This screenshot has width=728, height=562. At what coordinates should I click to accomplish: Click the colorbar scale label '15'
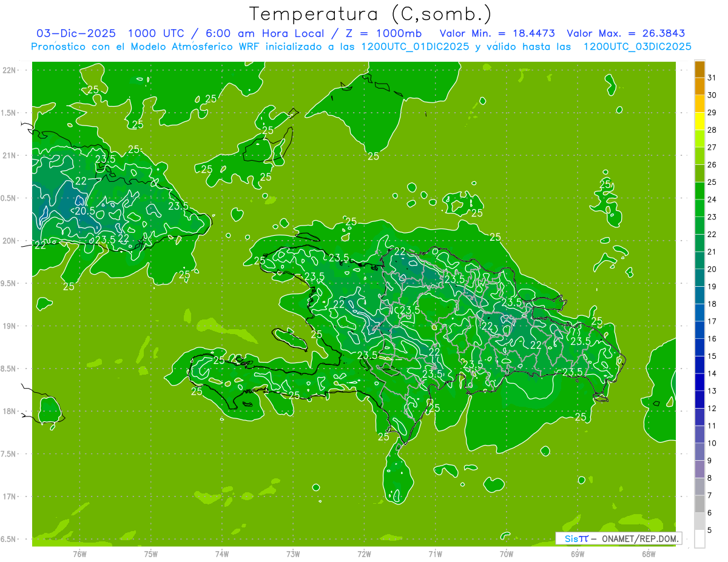point(712,356)
